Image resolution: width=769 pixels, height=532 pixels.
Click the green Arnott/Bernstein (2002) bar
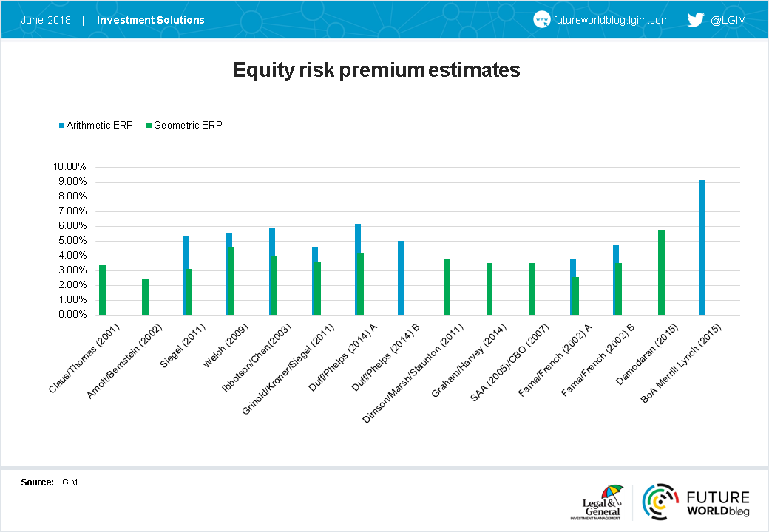(x=145, y=297)
